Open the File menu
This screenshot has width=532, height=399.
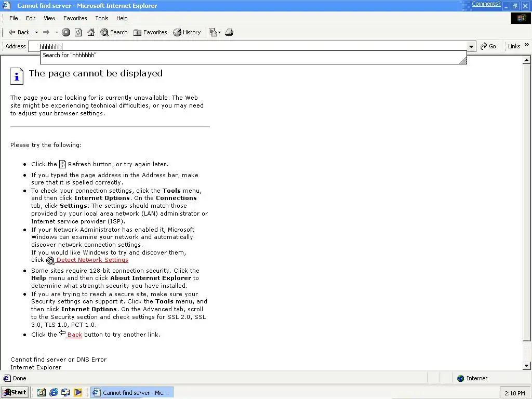click(14, 18)
